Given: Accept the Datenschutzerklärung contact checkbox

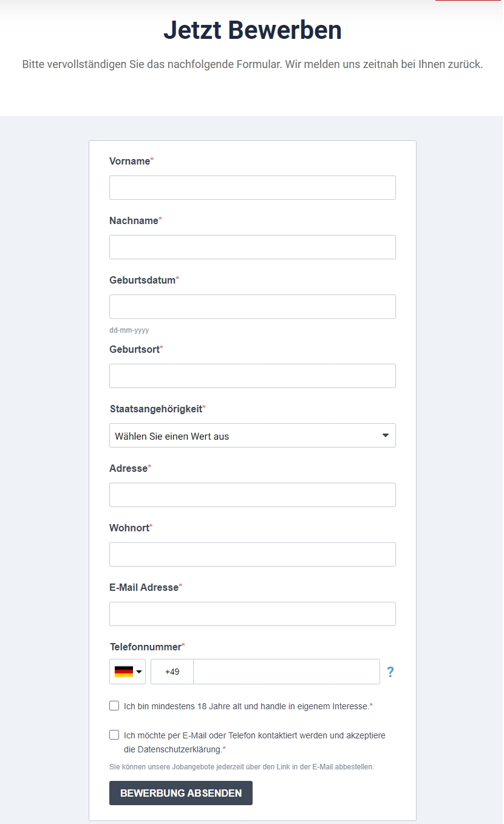Looking at the screenshot, I should click(x=114, y=735).
